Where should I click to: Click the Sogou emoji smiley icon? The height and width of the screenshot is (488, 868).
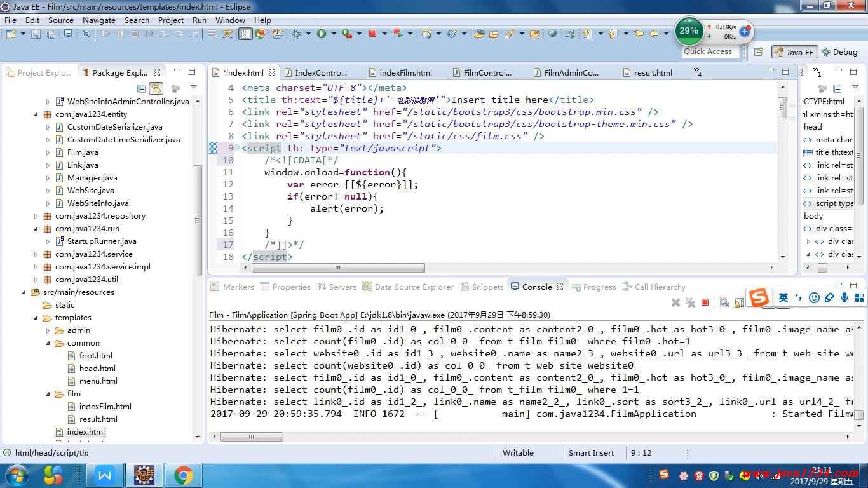(x=814, y=297)
